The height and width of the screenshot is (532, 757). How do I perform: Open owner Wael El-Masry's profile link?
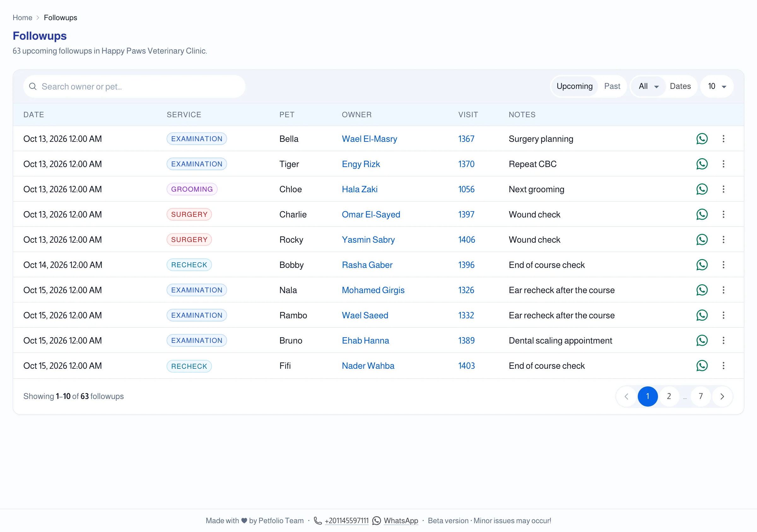click(369, 139)
